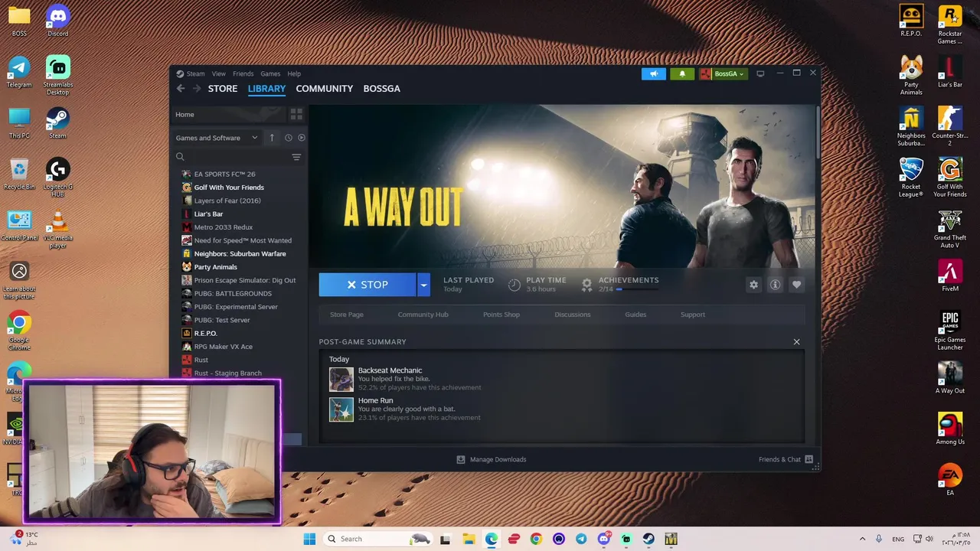
Task: Open the Points Shop link
Action: [501, 315]
